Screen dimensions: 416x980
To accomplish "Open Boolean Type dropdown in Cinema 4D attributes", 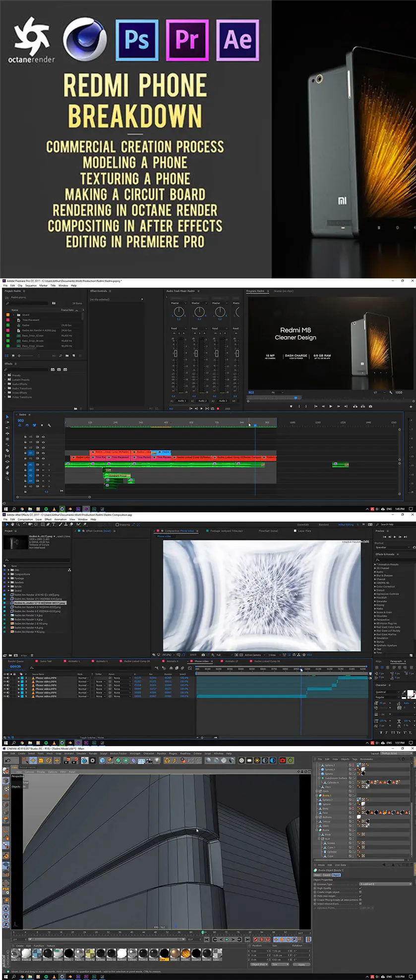I will (x=385, y=884).
